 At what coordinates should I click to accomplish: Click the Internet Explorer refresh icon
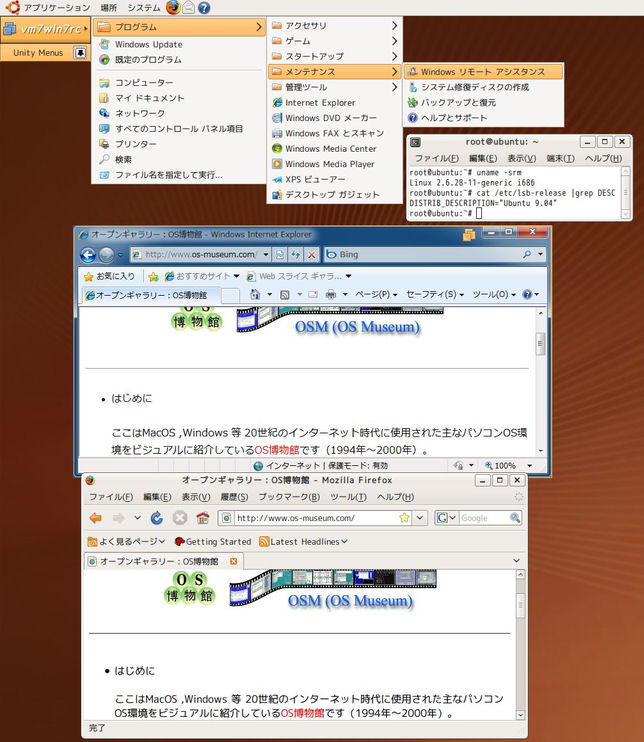pos(295,255)
